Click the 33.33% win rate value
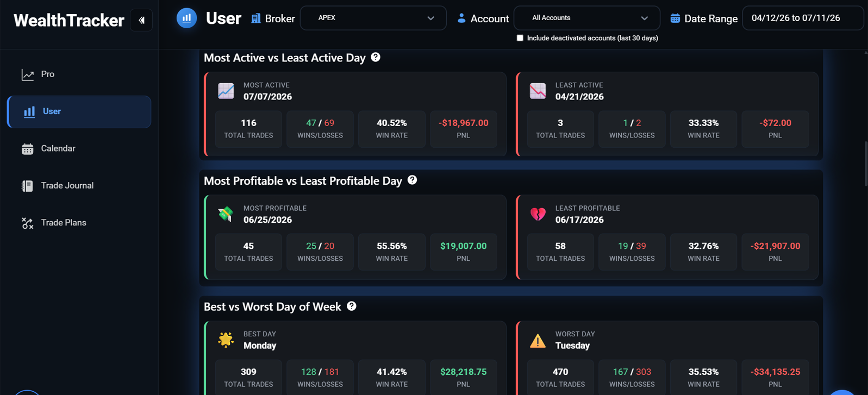The image size is (868, 395). (x=703, y=123)
